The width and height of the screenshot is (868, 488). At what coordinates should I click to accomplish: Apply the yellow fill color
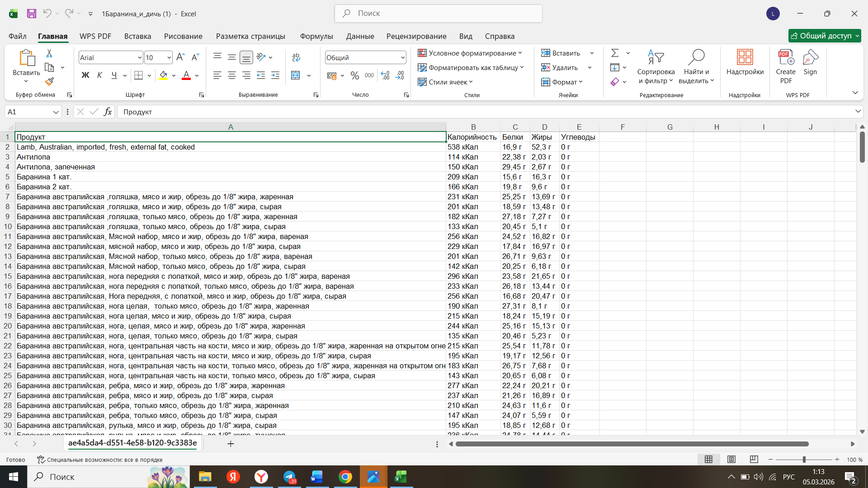[x=163, y=75]
